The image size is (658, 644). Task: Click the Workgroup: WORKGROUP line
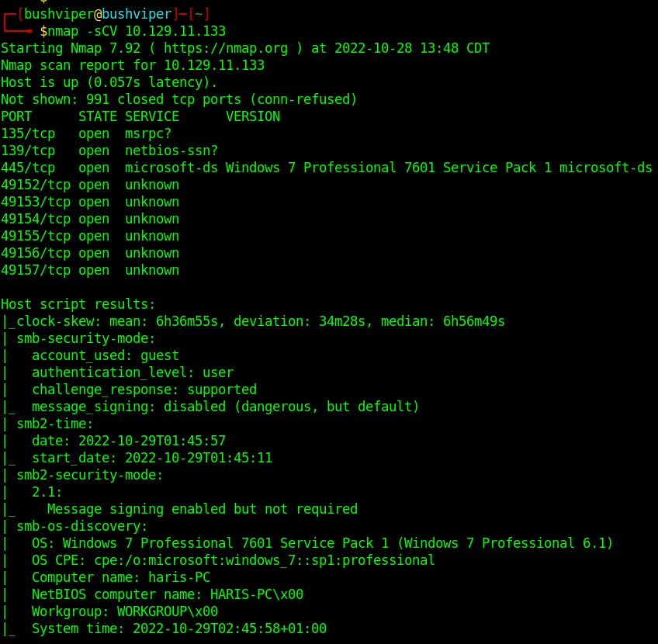(124, 611)
